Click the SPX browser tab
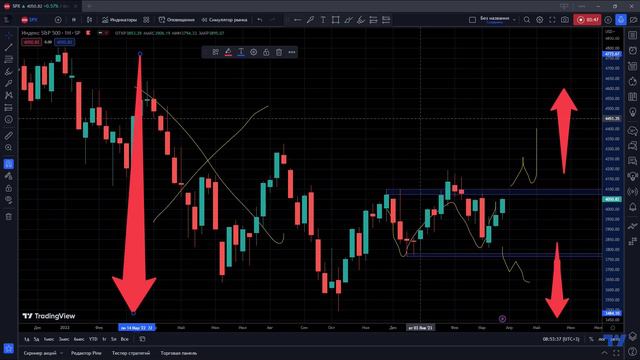The height and width of the screenshot is (360, 640). [41, 6]
